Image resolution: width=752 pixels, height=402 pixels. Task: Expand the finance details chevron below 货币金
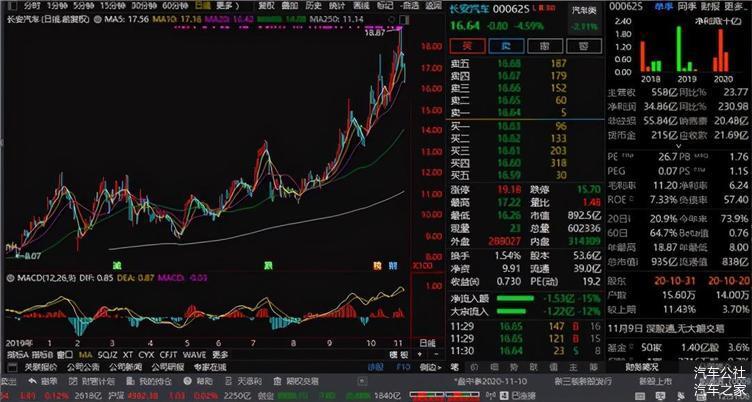click(x=678, y=145)
